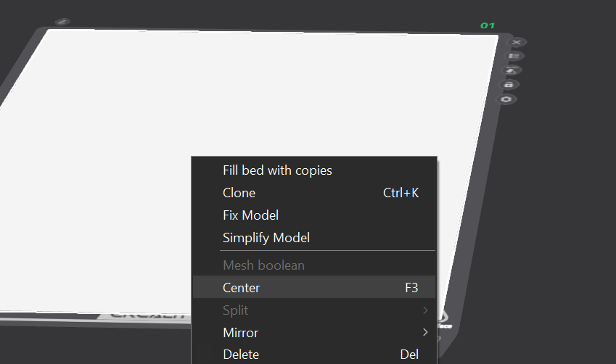The image size is (616, 364).
Task: Choose Simplify Model option
Action: pos(266,238)
